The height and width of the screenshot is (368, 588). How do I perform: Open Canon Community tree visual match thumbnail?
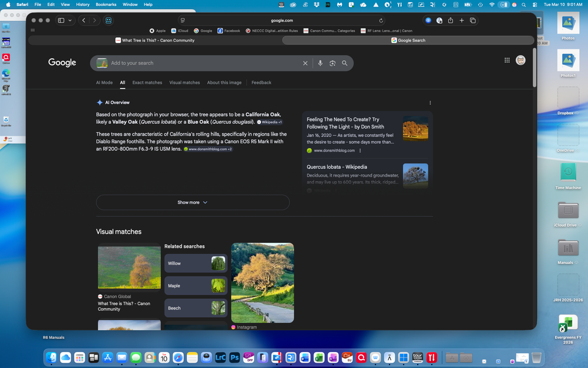(130, 267)
